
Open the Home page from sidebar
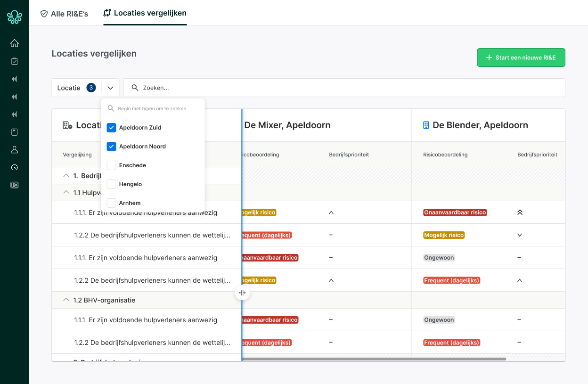(x=15, y=43)
